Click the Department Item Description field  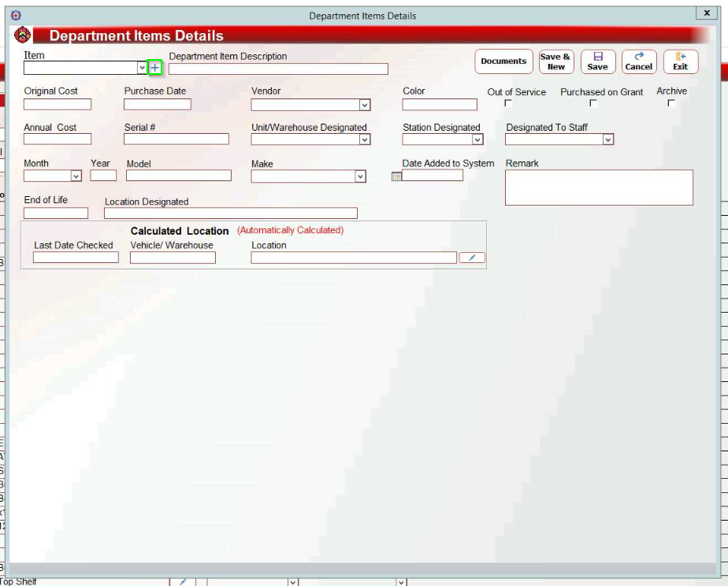(x=278, y=69)
